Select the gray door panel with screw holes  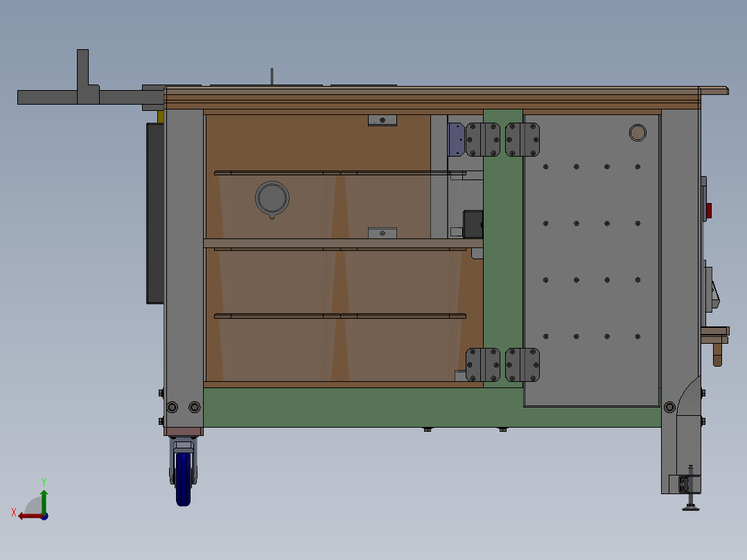pos(591,260)
